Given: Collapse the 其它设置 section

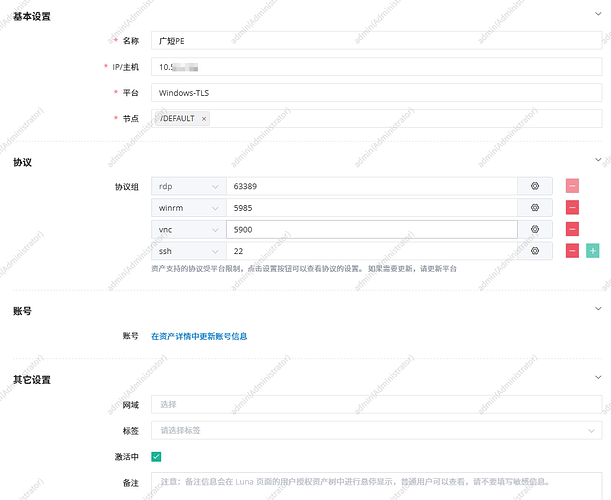Looking at the screenshot, I should point(598,379).
